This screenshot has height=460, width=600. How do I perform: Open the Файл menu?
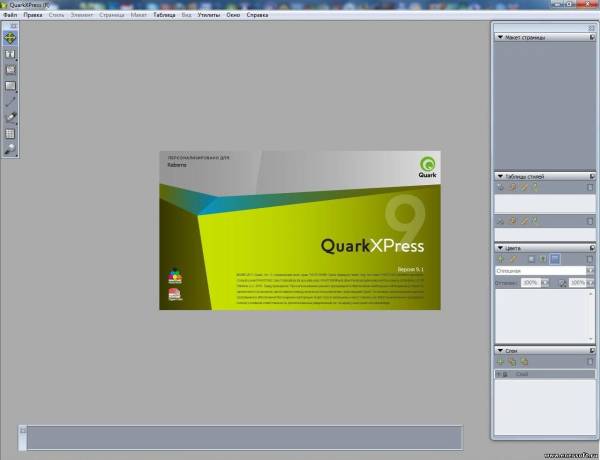coord(10,15)
